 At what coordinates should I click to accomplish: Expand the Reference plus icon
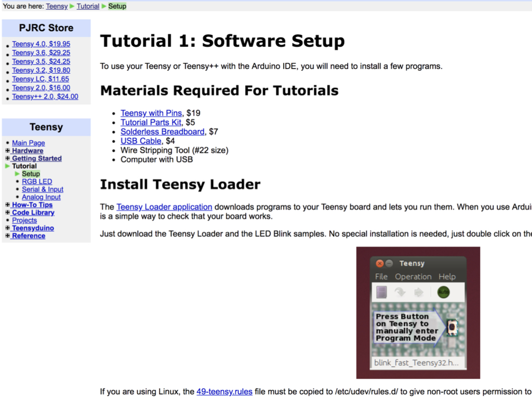tap(7, 235)
